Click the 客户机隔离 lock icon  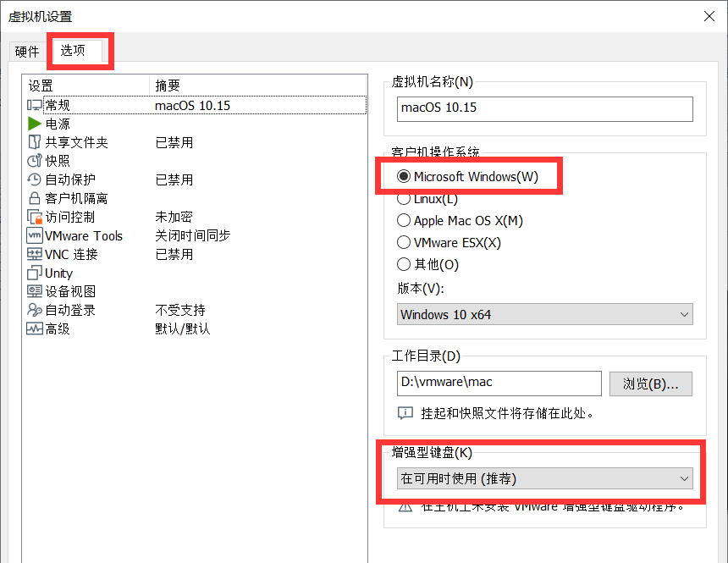[35, 198]
